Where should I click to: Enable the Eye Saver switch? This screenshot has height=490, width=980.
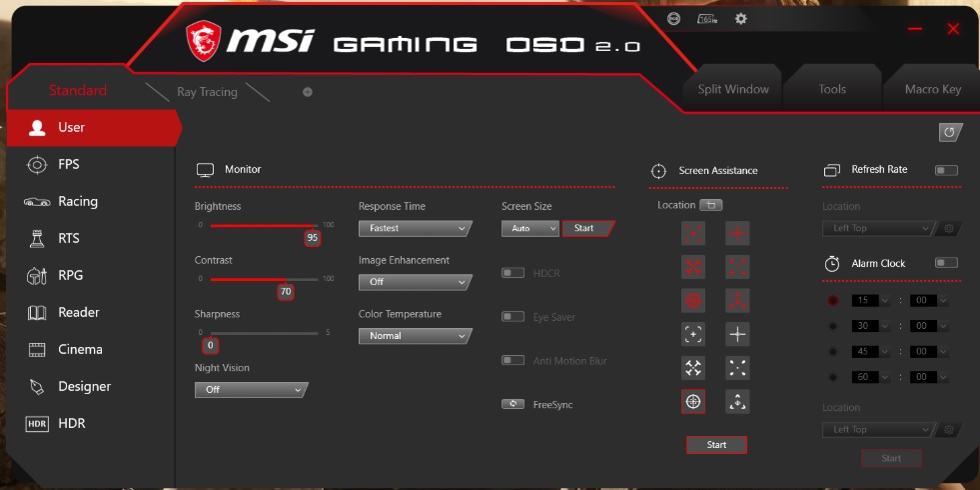(512, 317)
